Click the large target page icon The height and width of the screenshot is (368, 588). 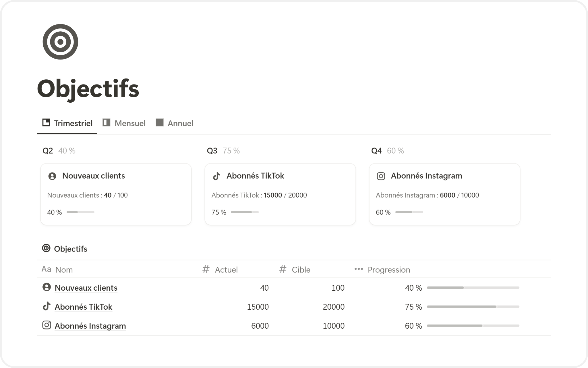tap(60, 42)
